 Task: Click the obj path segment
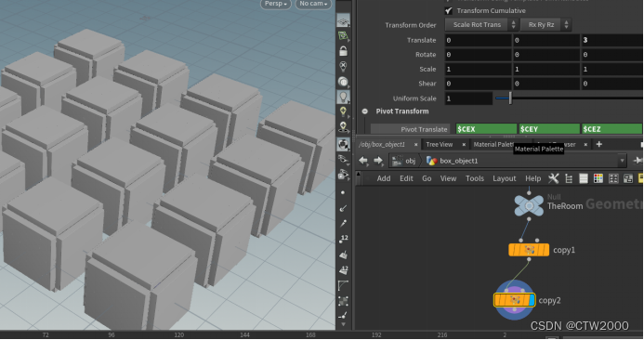point(403,161)
